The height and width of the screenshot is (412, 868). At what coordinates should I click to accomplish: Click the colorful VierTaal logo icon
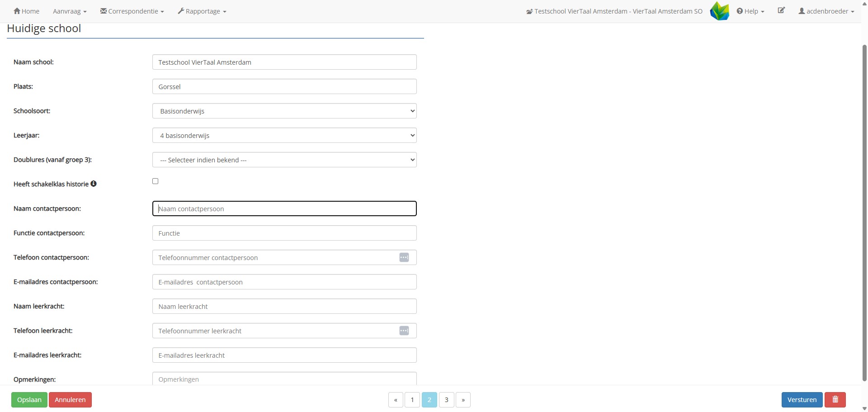click(720, 11)
